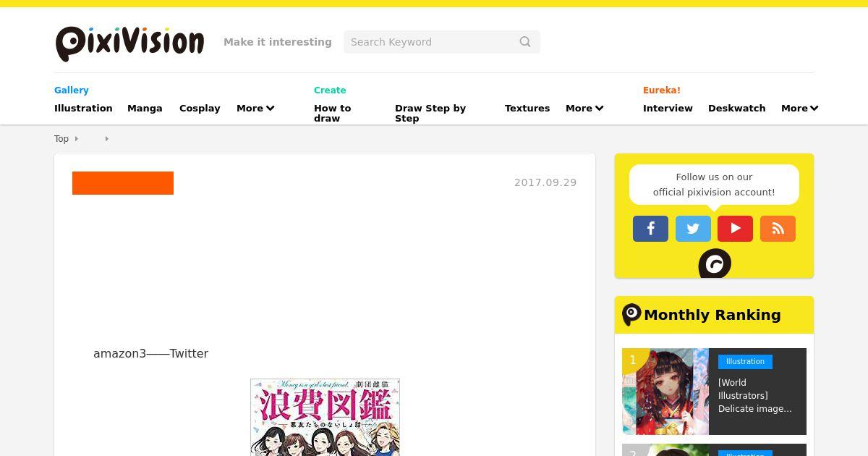868x456 pixels.
Task: Open rank 1 illustration thumbnail
Action: click(665, 392)
